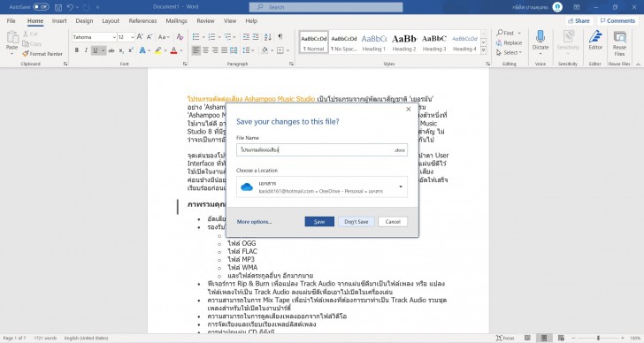Click the Don't Save button

coord(356,222)
